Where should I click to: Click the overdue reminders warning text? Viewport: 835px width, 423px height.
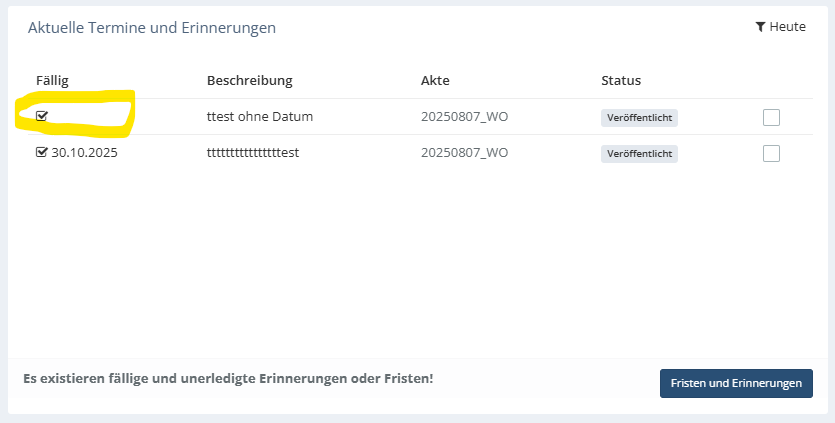[x=228, y=379]
